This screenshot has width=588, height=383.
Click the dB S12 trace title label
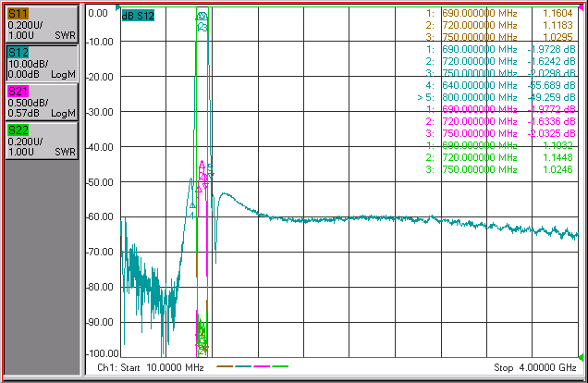coord(138,16)
